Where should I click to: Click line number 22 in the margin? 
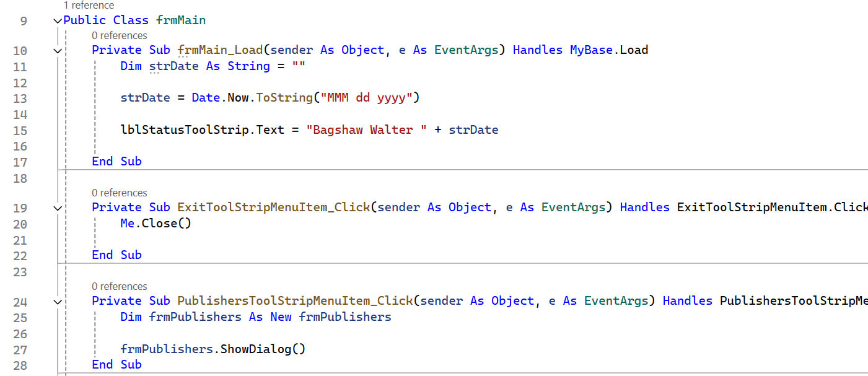coord(20,256)
